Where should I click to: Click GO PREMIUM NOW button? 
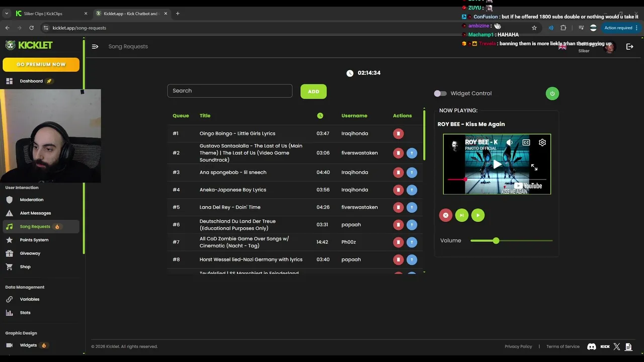pyautogui.click(x=41, y=64)
